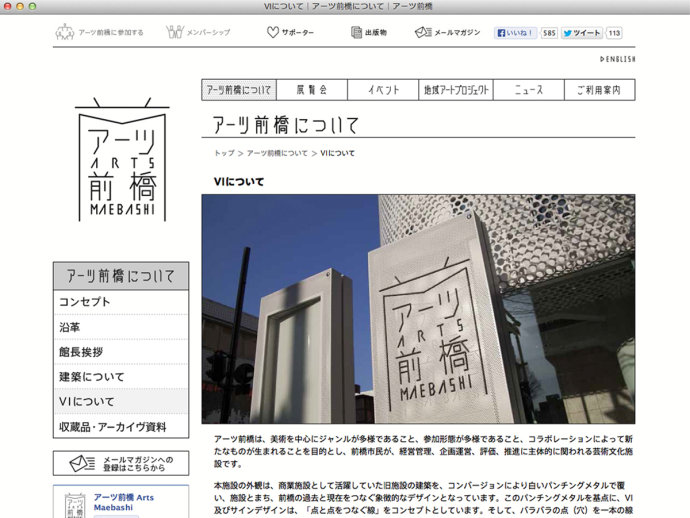Click the メンバーシップ link text
The width and height of the screenshot is (690, 518).
tap(209, 33)
